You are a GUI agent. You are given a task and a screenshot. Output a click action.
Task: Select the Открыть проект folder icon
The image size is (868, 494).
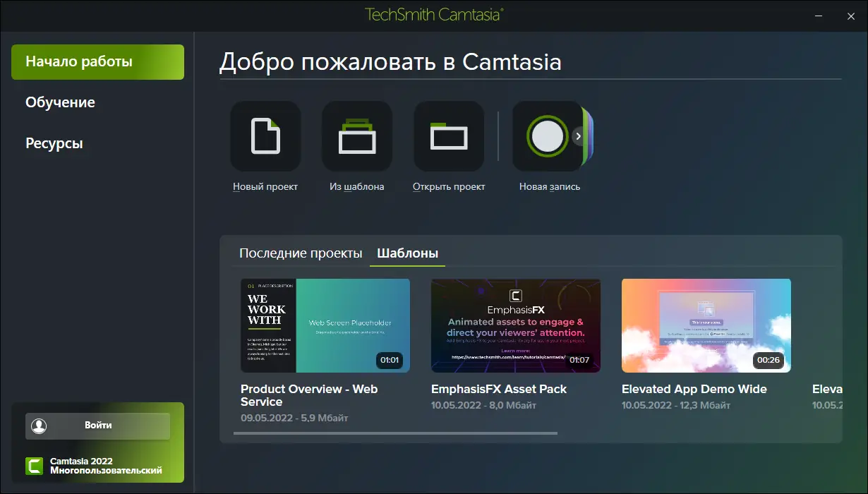[x=448, y=136]
